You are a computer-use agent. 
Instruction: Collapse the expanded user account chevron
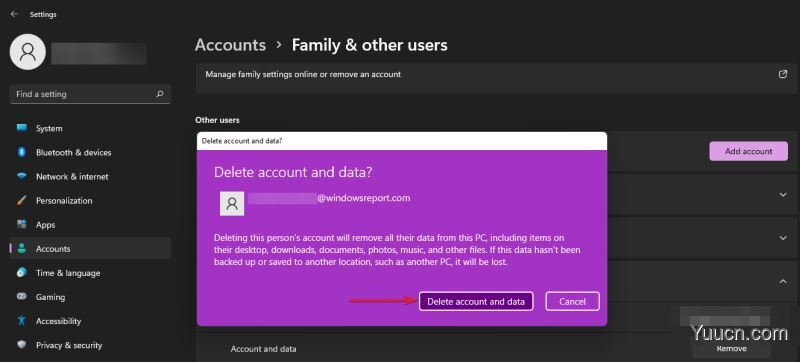click(x=783, y=281)
